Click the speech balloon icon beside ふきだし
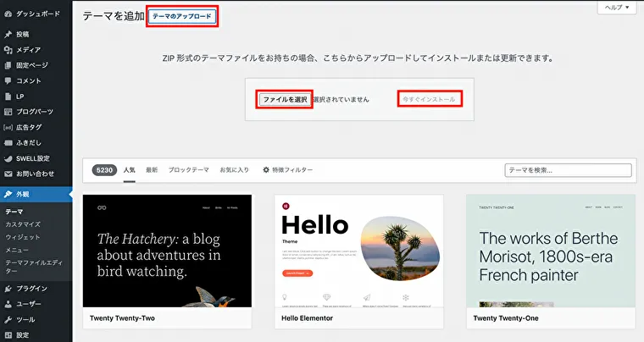The width and height of the screenshot is (644, 342). [x=8, y=143]
